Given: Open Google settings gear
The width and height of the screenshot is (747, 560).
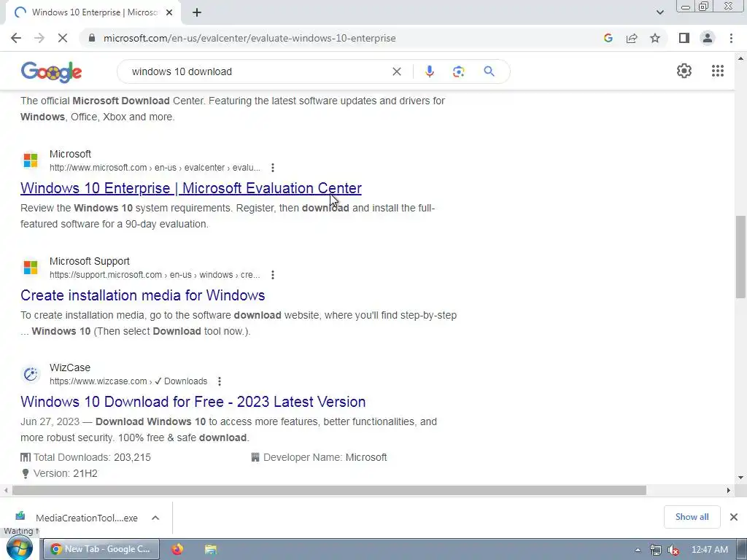Looking at the screenshot, I should click(684, 71).
